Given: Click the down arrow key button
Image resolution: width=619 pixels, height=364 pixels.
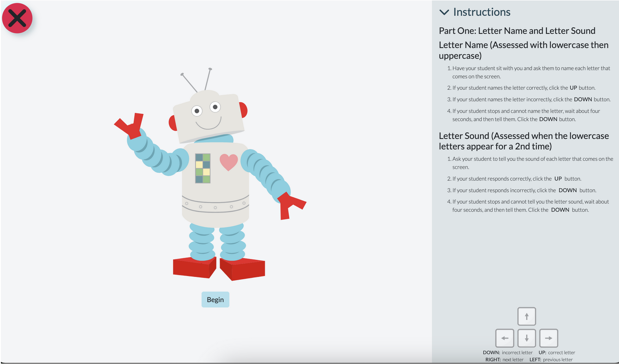Looking at the screenshot, I should [527, 338].
